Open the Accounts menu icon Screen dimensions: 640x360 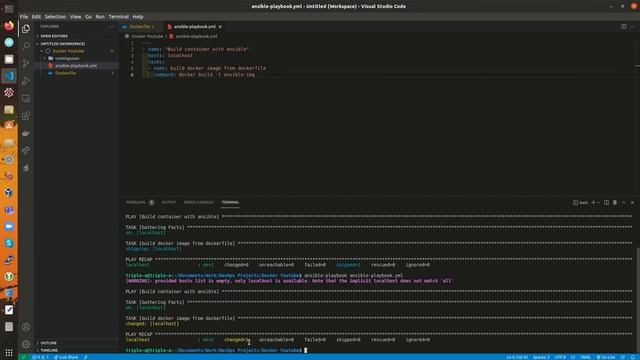pos(26,327)
